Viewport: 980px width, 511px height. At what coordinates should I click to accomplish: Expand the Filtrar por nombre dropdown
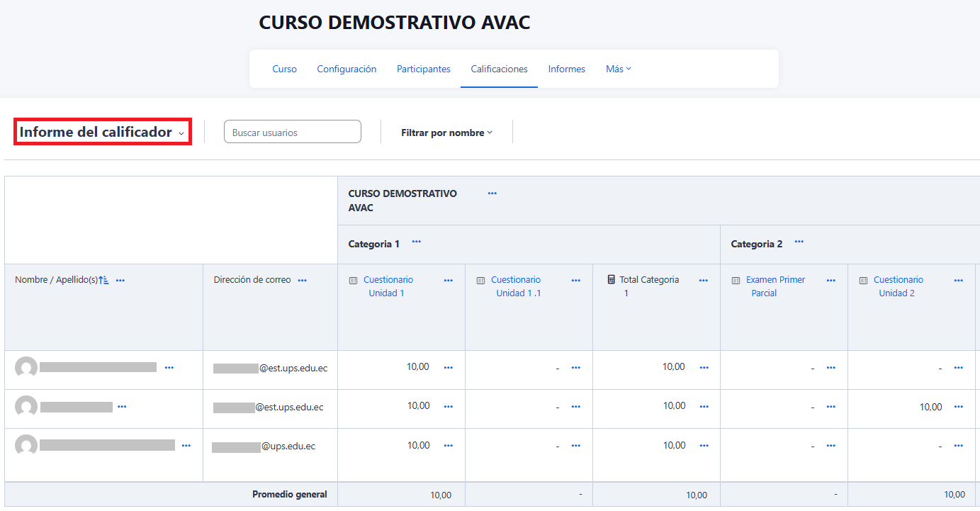tap(446, 133)
